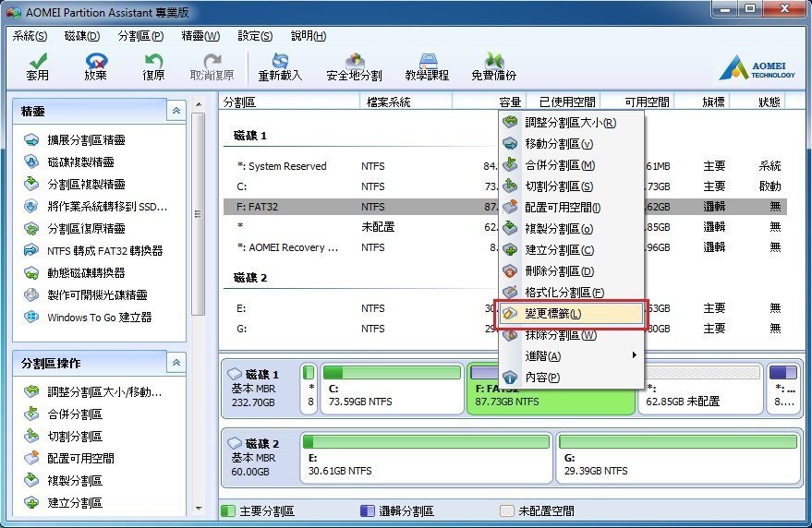Choose 合併分割區(M) from the context menu
This screenshot has height=528, width=812.
click(x=571, y=165)
